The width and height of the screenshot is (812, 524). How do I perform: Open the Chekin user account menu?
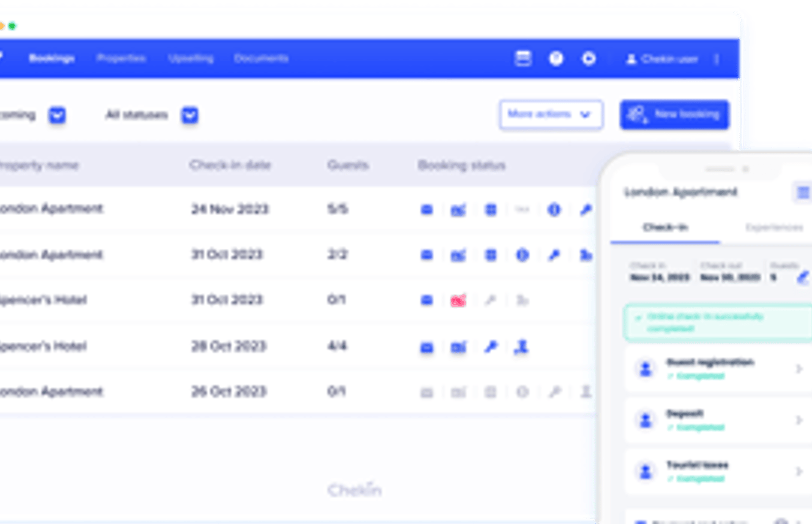[662, 59]
